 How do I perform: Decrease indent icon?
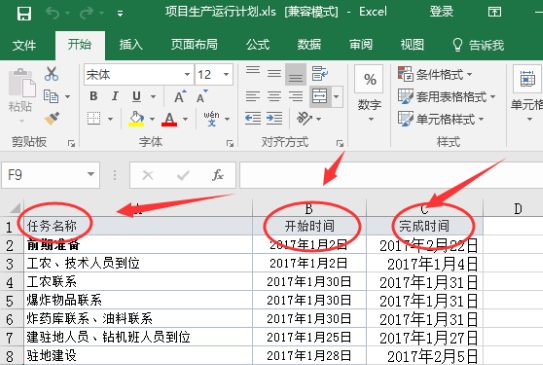pos(253,118)
